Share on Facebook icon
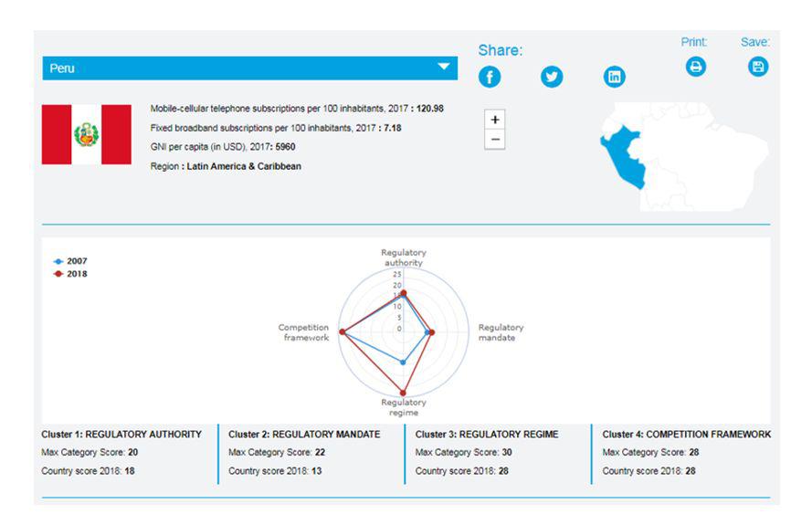The image size is (812, 525). coord(490,78)
